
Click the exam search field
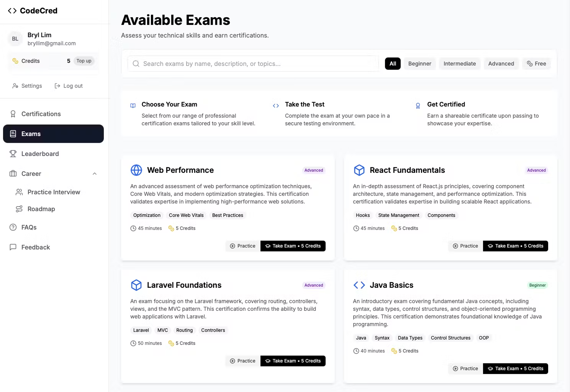click(253, 64)
